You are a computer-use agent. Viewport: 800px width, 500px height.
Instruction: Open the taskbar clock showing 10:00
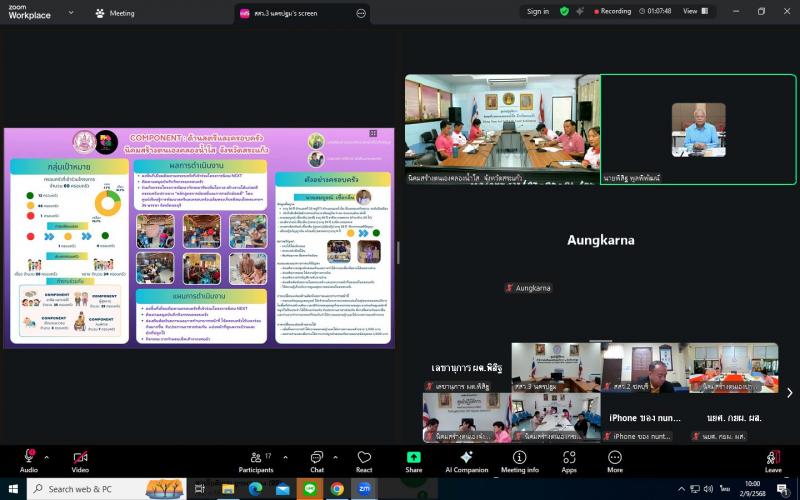(x=752, y=489)
